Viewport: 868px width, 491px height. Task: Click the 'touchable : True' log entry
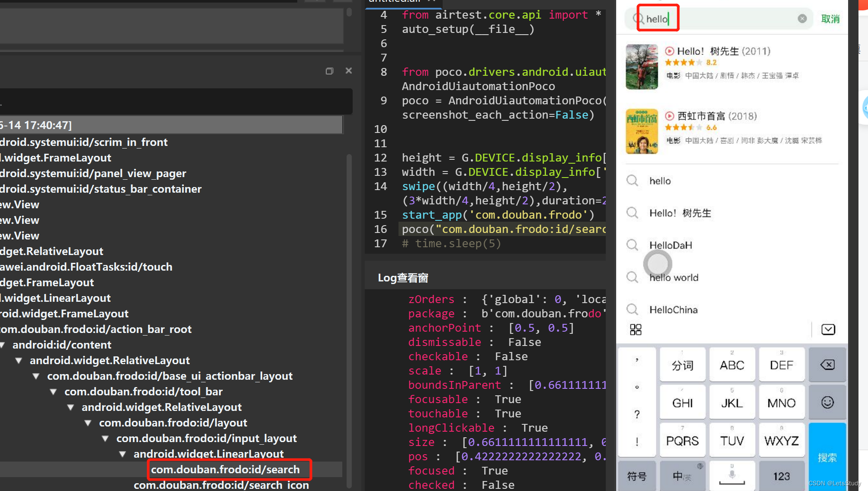(x=465, y=413)
